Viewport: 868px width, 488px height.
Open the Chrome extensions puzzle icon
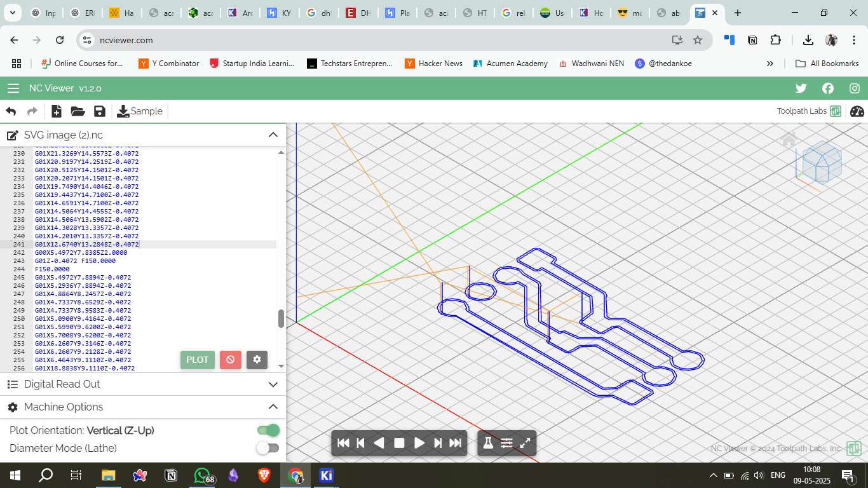pos(775,40)
